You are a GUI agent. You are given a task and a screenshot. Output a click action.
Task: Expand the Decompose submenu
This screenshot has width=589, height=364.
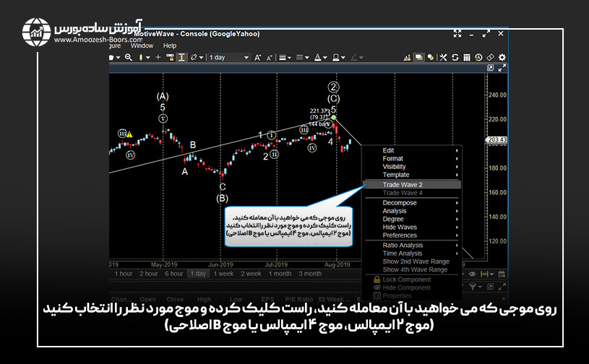(412, 203)
